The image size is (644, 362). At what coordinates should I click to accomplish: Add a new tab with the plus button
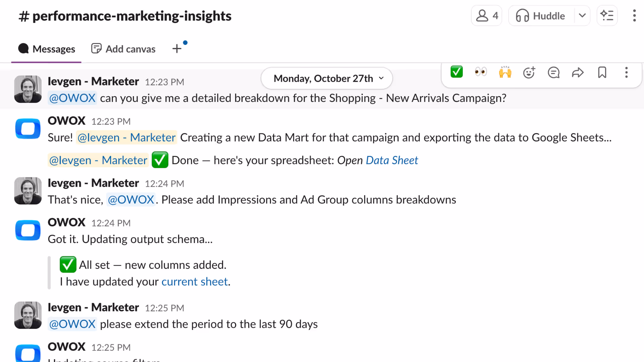point(177,49)
